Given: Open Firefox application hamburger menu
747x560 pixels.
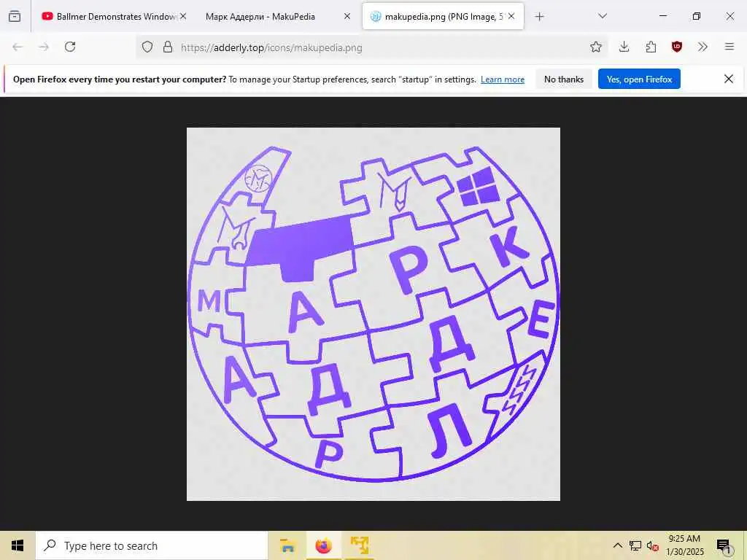Looking at the screenshot, I should pyautogui.click(x=729, y=47).
